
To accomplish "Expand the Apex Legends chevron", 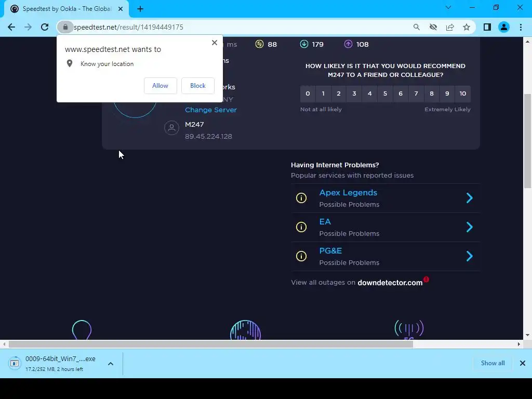I will tap(470, 198).
